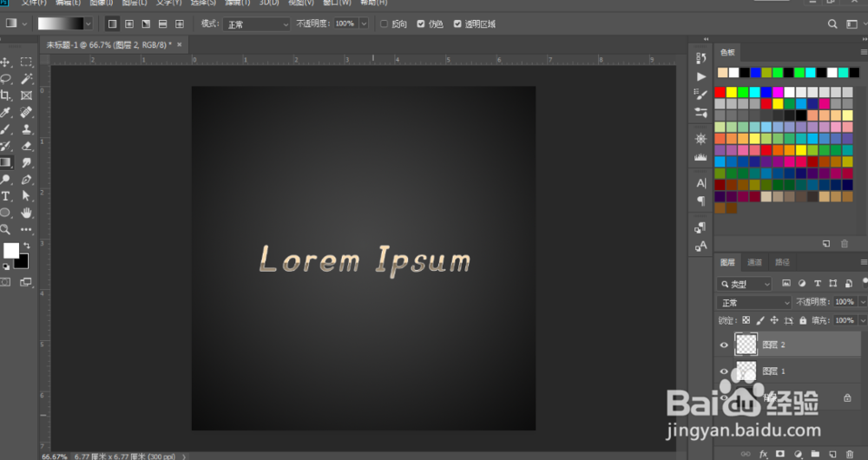Select the Pen tool
This screenshot has height=460, width=868.
coord(26,180)
